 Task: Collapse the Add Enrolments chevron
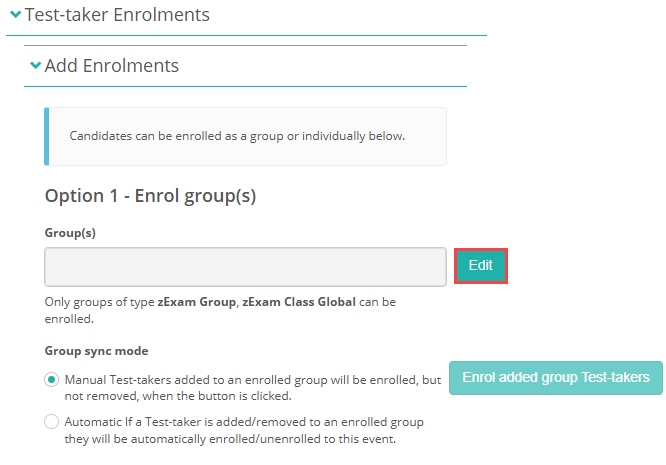click(x=36, y=66)
